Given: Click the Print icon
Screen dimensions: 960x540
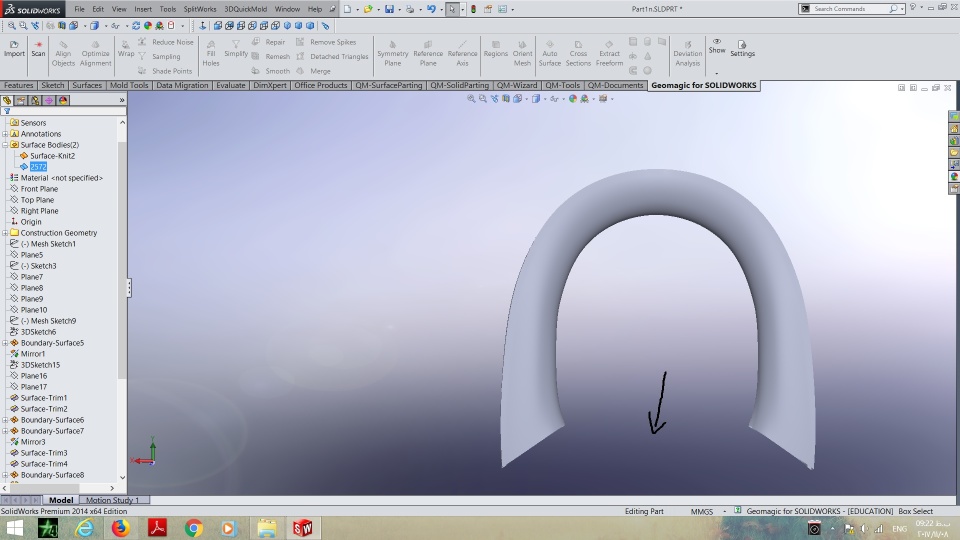Looking at the screenshot, I should [x=410, y=9].
